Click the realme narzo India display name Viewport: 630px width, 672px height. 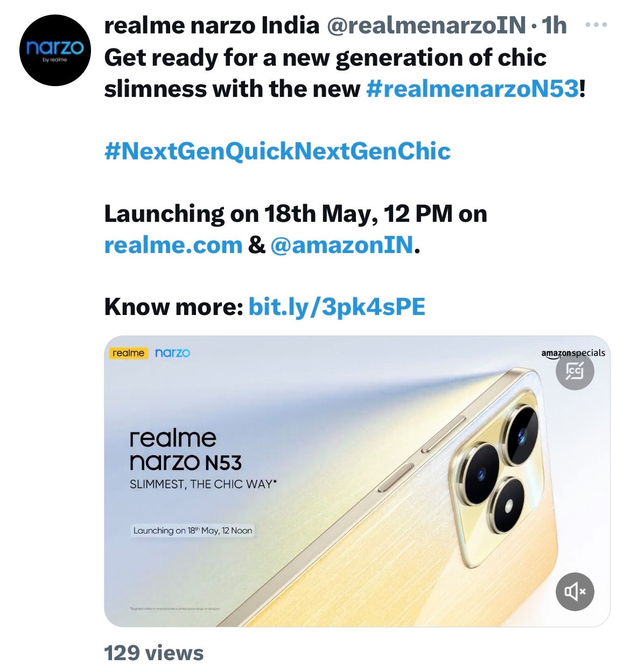click(x=212, y=25)
